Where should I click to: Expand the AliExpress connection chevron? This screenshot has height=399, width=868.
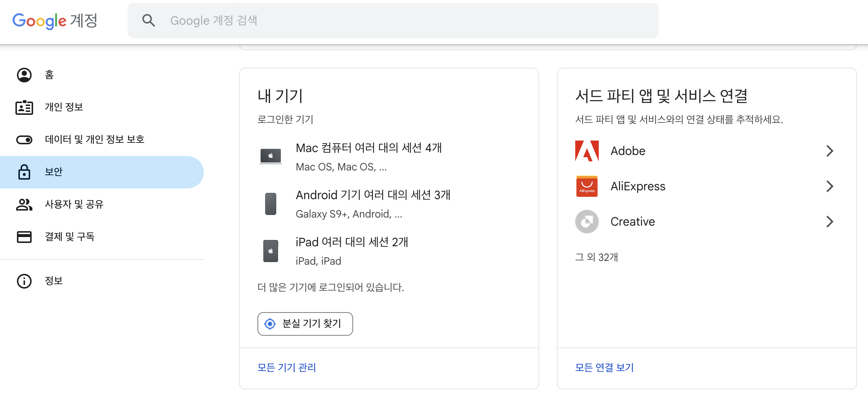(x=829, y=186)
